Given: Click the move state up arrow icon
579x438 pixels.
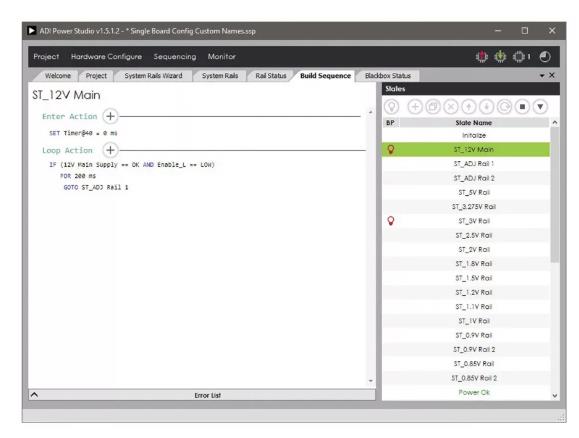Looking at the screenshot, I should click(x=469, y=107).
